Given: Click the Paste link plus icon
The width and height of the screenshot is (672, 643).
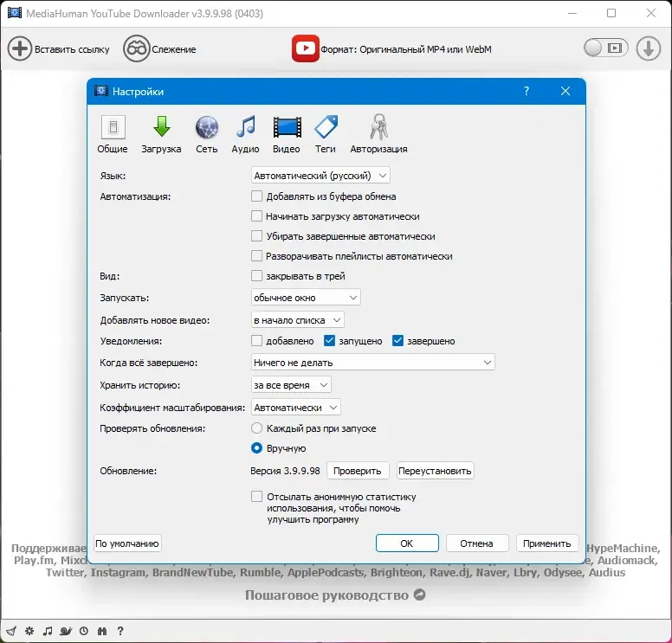Looking at the screenshot, I should pos(20,48).
